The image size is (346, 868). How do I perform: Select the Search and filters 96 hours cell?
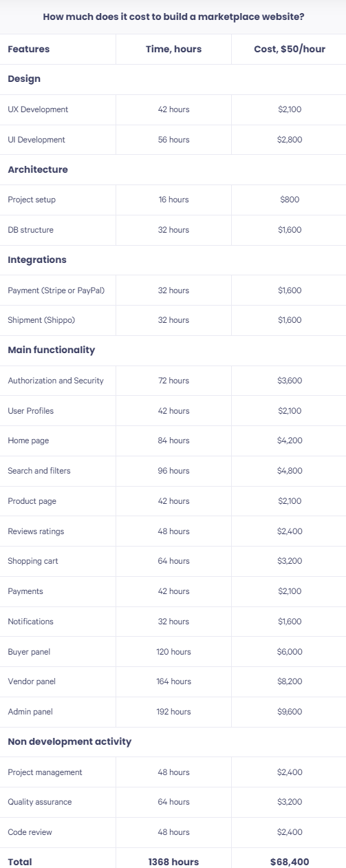point(173,471)
